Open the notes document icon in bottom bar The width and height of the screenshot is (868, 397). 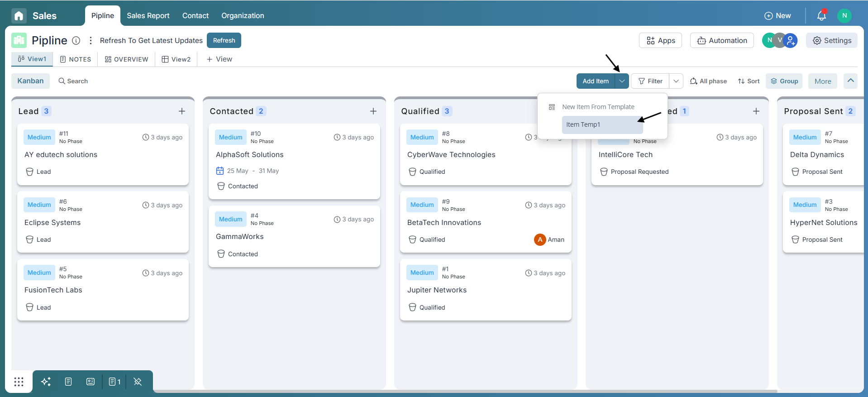[x=68, y=382]
